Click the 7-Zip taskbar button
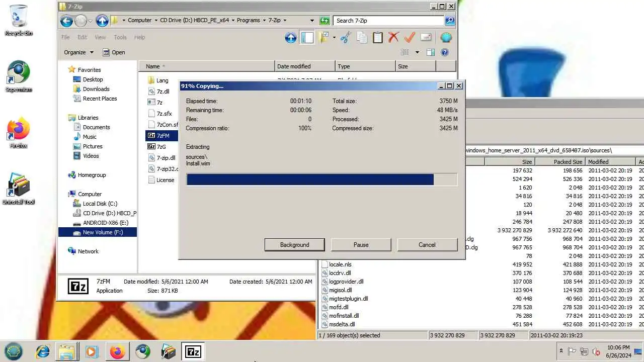 [193, 351]
